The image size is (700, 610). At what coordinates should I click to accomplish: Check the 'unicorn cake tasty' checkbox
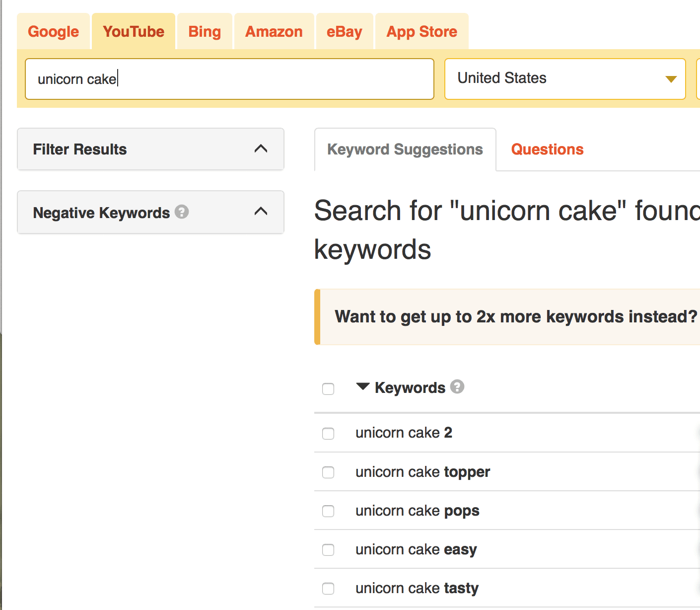pos(328,588)
